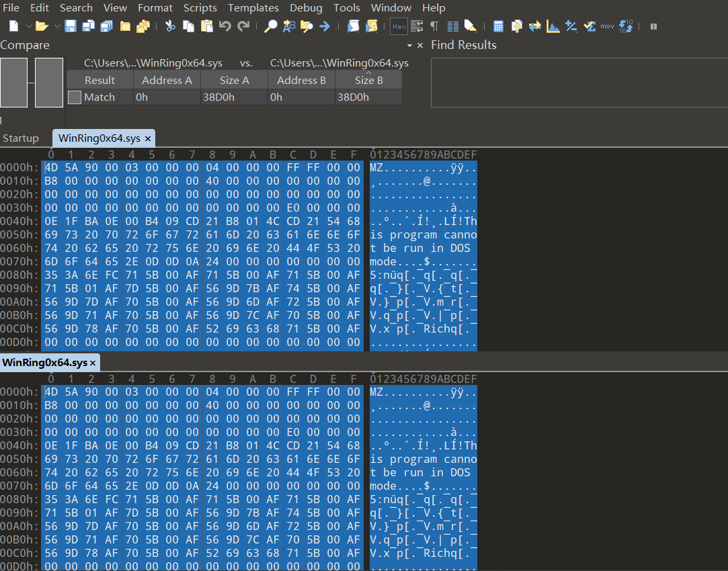Click the Save file toolbar icon
Viewport: 728px width, 571px height.
click(x=71, y=26)
